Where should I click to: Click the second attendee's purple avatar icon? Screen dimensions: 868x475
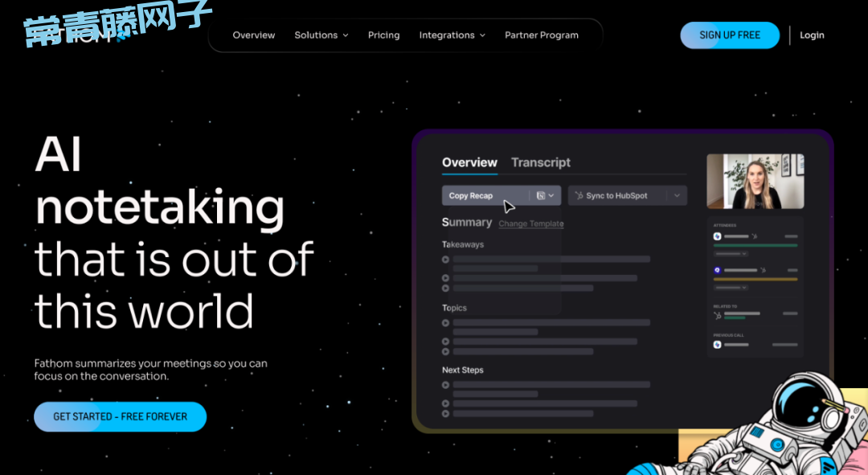pos(717,271)
